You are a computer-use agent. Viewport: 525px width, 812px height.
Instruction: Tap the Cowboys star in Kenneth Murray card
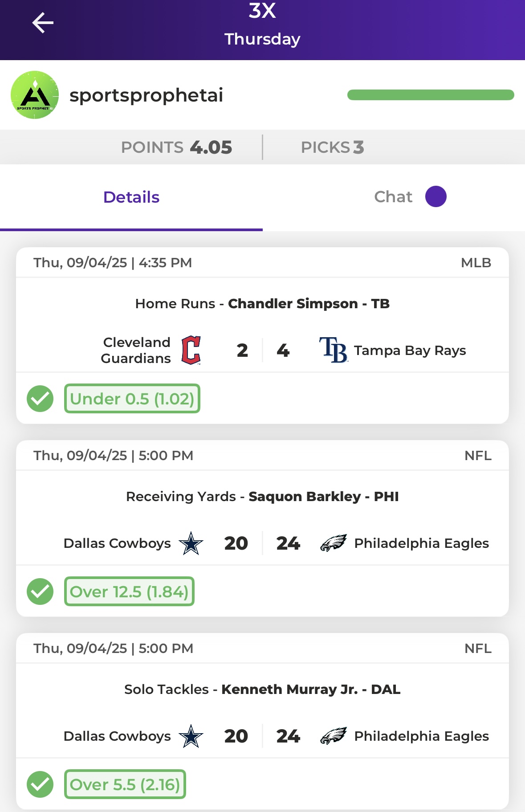click(191, 736)
